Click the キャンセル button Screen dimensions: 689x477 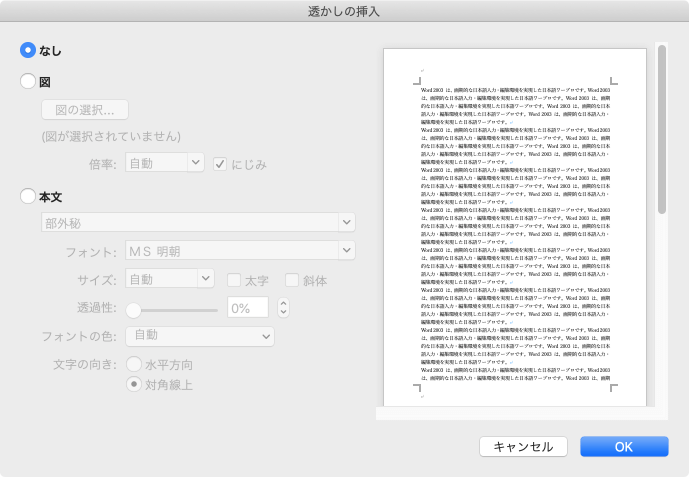coord(523,447)
